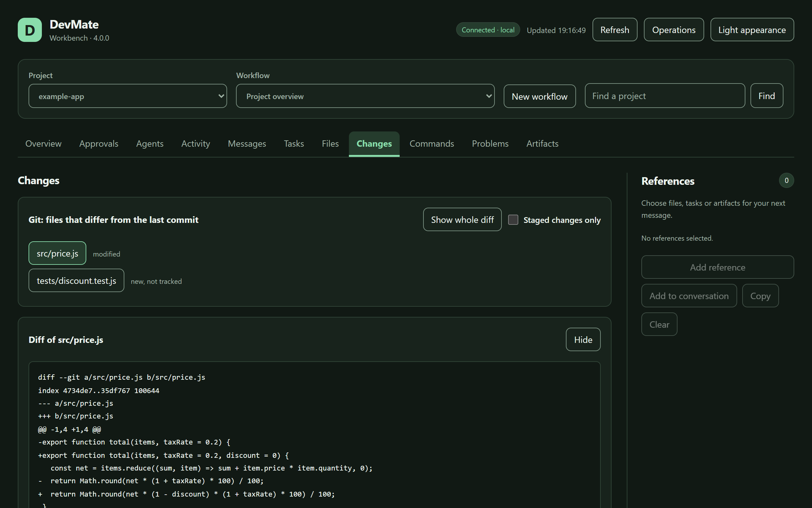The width and height of the screenshot is (812, 508).
Task: Open the Approvals tab
Action: pos(99,144)
